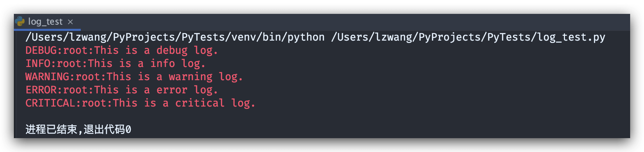The width and height of the screenshot is (644, 152).
Task: Click the 'This is a critical log.' message
Action: click(x=184, y=103)
